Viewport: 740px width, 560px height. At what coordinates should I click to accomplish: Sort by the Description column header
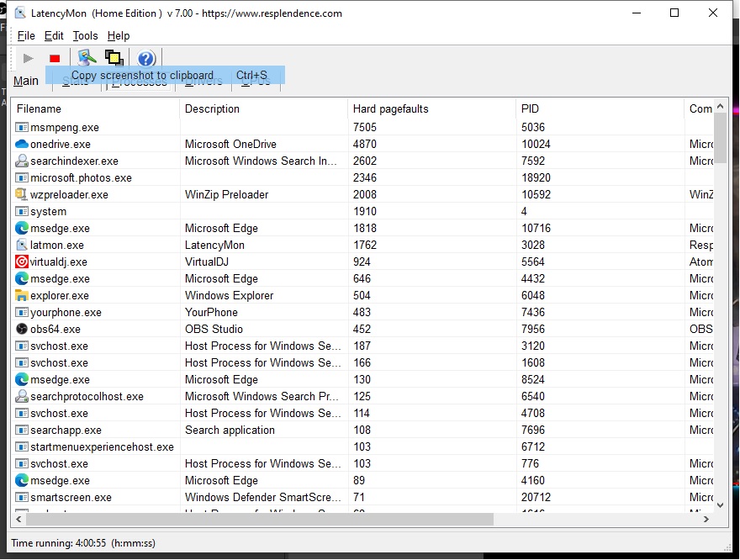pos(264,109)
